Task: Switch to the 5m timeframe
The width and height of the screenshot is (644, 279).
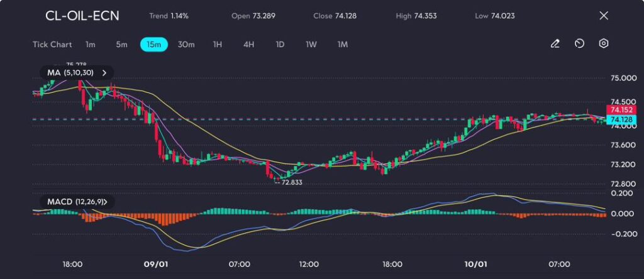Action: 121,45
